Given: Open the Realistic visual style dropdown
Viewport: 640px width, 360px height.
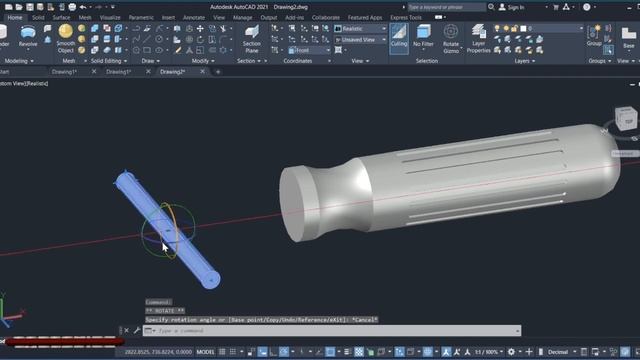Looking at the screenshot, I should (x=360, y=29).
